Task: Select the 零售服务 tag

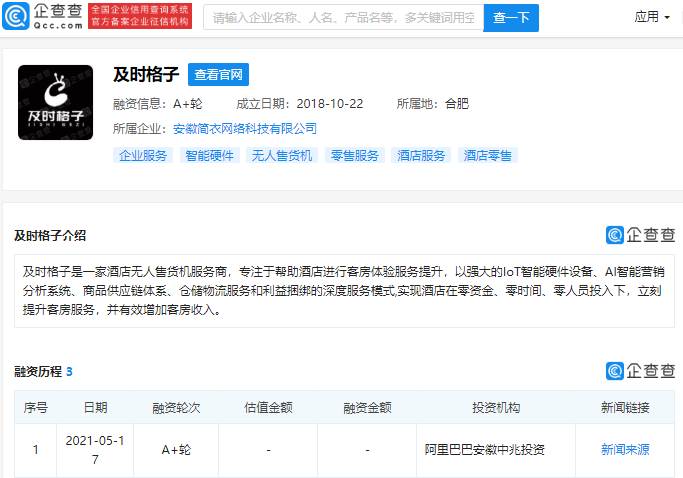Action: [x=355, y=156]
